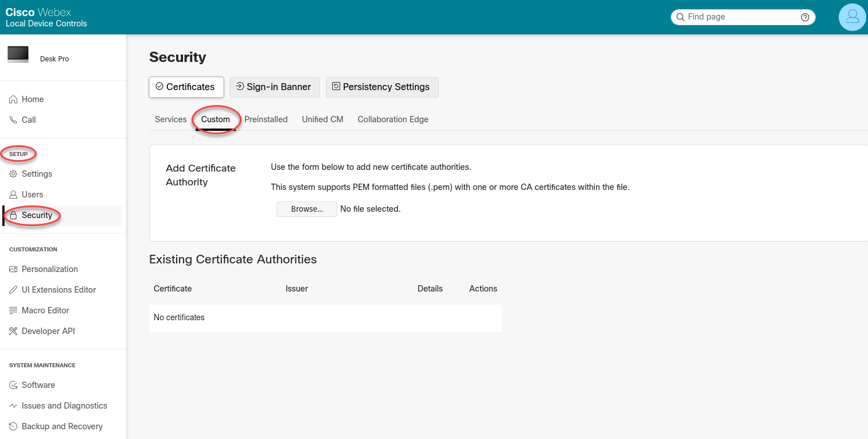Screen dimensions: 868x439
Task: Switch to the Unified CM tab
Action: point(322,119)
